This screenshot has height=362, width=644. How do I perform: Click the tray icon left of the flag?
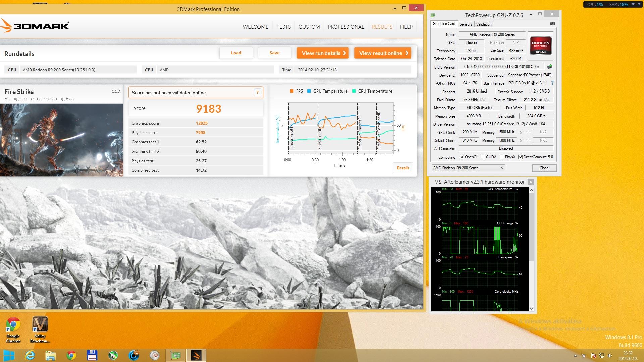click(584, 356)
